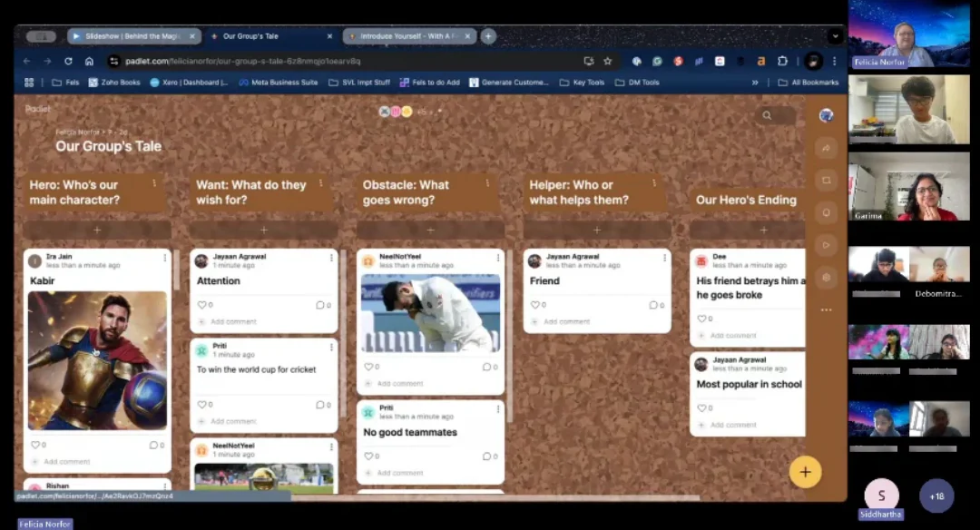980x530 pixels.
Task: Add comment on the Attention post
Action: point(233,322)
